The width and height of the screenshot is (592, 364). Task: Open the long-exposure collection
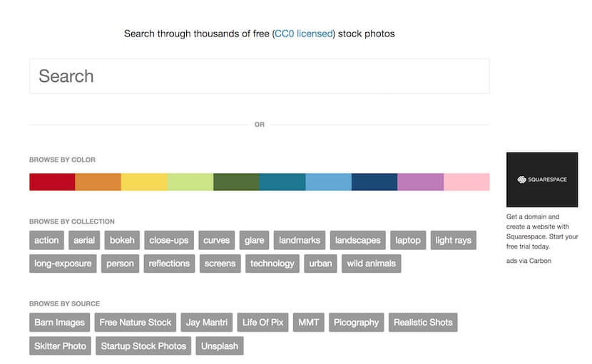[63, 264]
